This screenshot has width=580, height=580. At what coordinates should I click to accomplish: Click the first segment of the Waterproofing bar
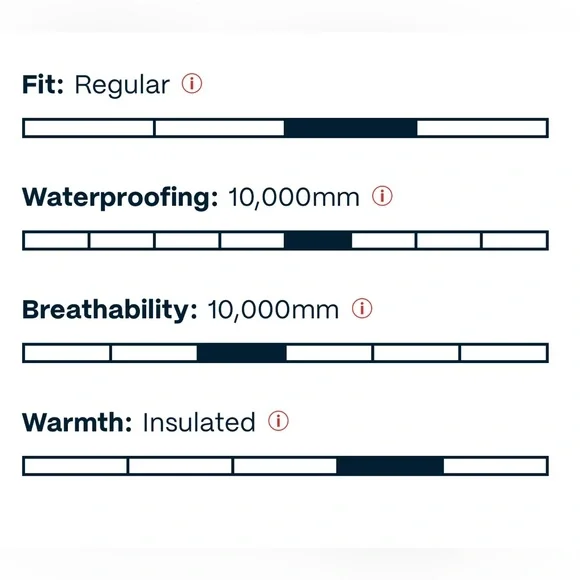tap(56, 240)
